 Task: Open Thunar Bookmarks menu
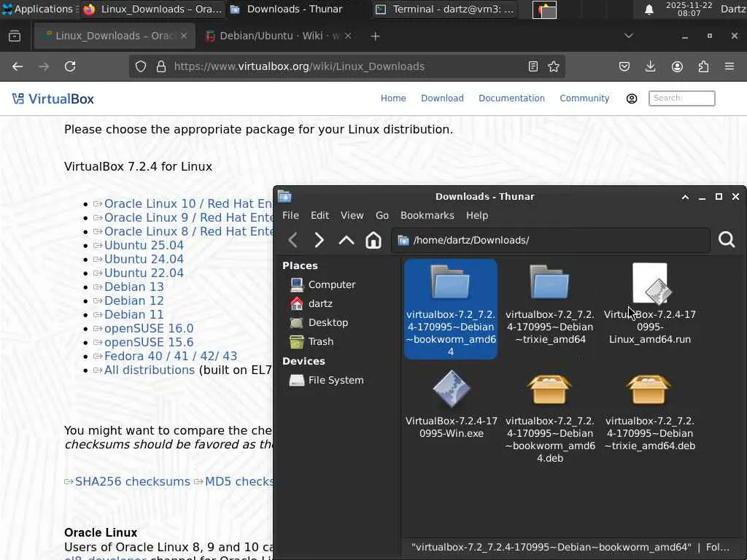[427, 216]
